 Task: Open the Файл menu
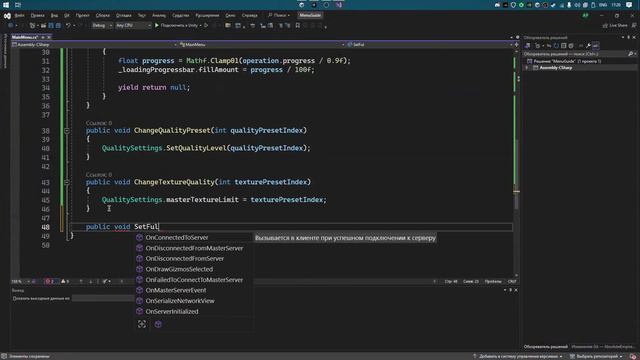(19, 16)
